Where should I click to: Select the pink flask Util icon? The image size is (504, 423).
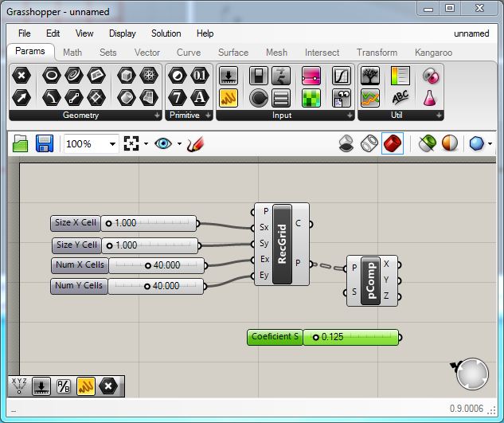[x=430, y=98]
